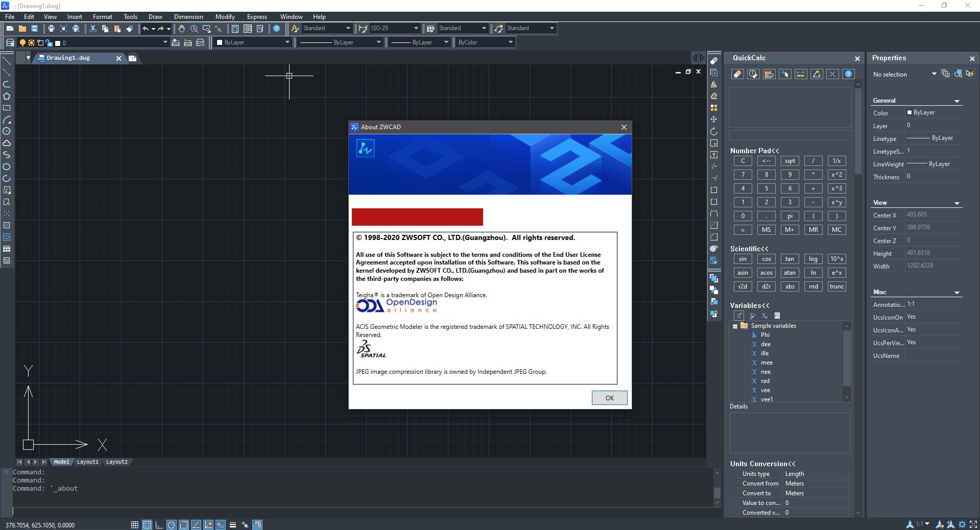The width and height of the screenshot is (980, 530).
Task: Select the Rotate tool in Modify toolbar
Action: pyautogui.click(x=714, y=131)
